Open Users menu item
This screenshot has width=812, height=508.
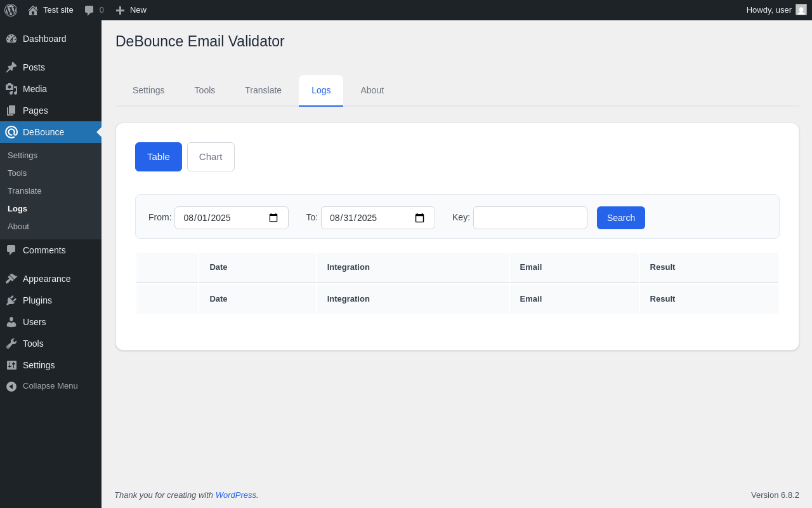pyautogui.click(x=51, y=322)
